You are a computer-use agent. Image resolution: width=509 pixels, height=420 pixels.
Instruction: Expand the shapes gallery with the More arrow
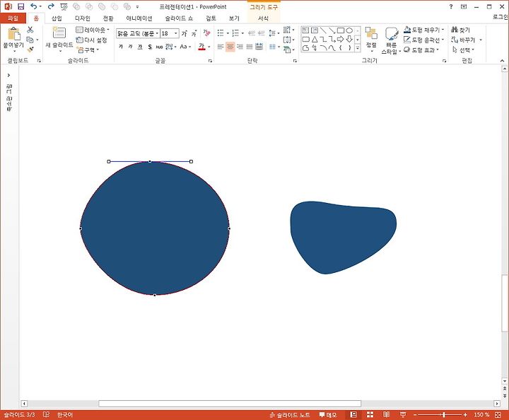[358, 48]
